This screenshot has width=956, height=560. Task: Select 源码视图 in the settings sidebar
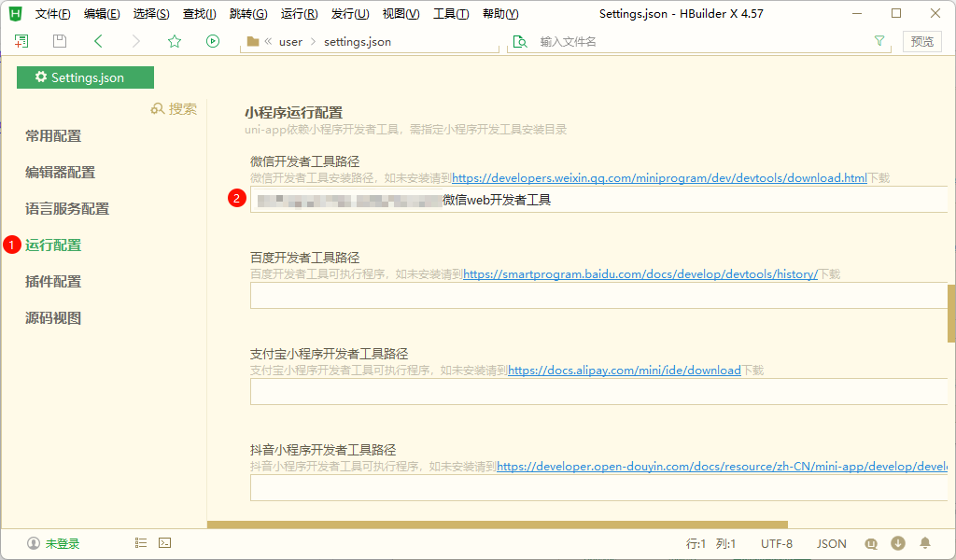pos(53,318)
